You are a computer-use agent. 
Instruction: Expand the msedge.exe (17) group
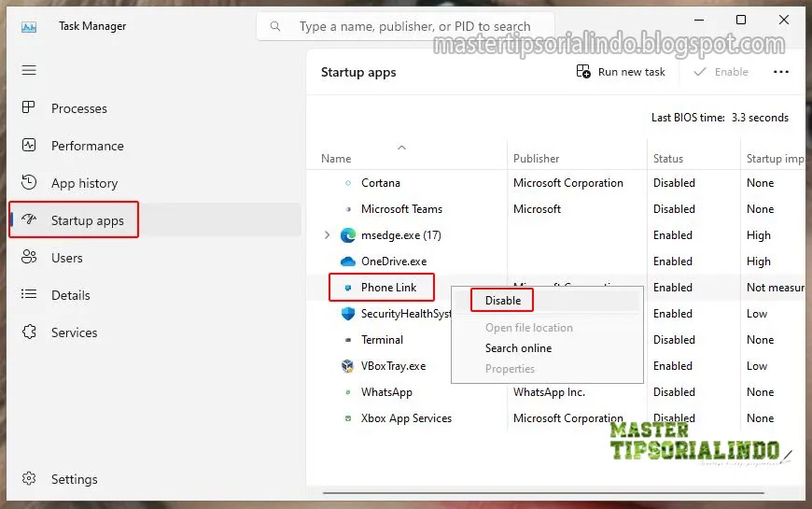click(x=327, y=235)
